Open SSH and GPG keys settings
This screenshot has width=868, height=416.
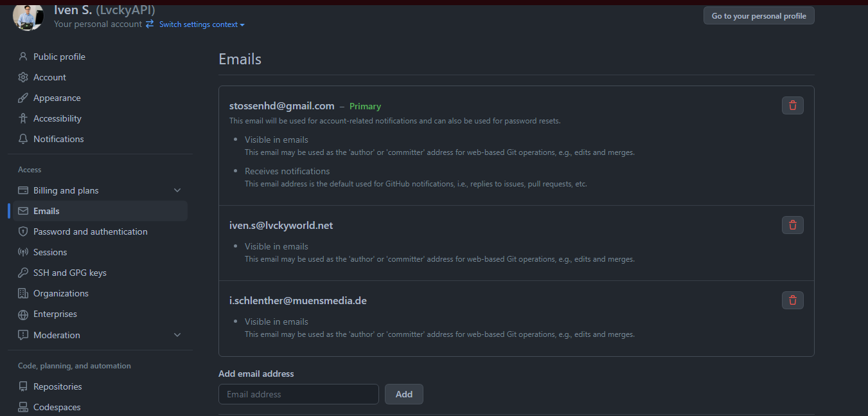[x=69, y=273]
